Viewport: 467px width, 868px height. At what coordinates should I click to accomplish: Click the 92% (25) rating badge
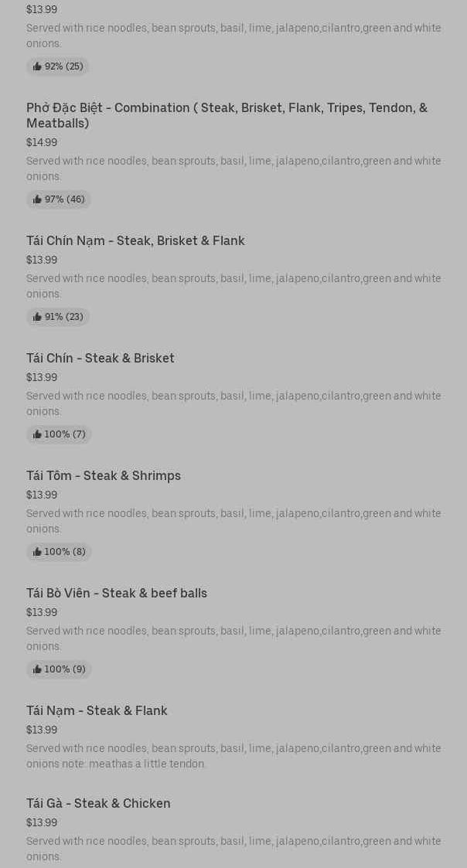click(x=58, y=66)
